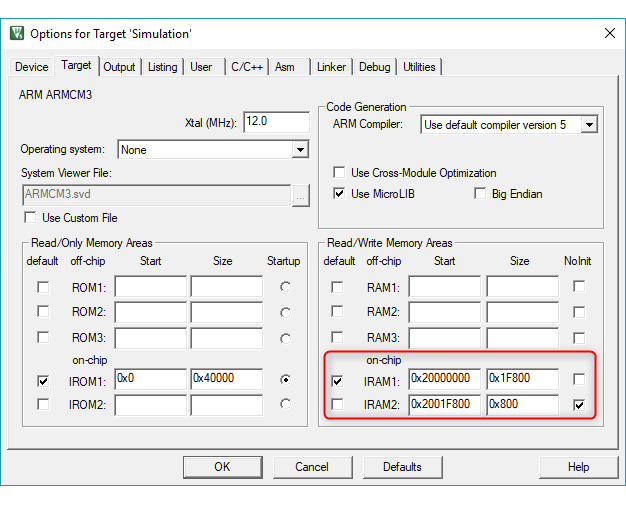626x505 pixels.
Task: Click the System Viewer File browse button
Action: point(301,196)
